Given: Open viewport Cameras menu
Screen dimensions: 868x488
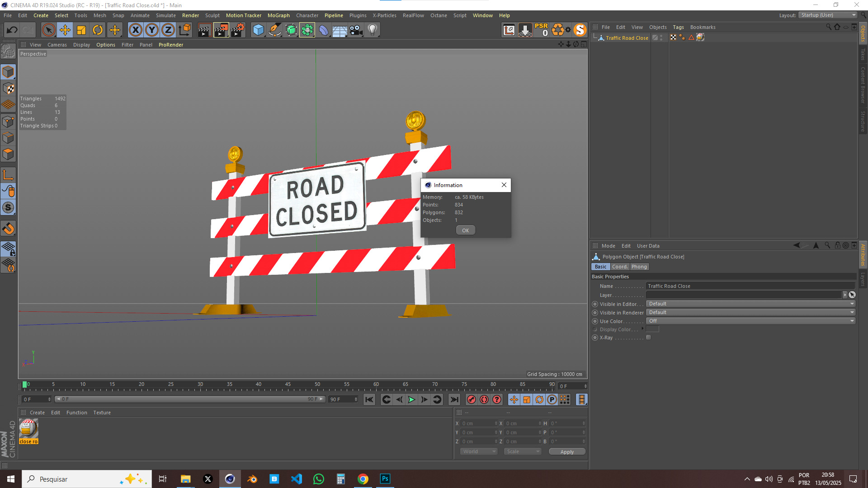Looking at the screenshot, I should [57, 45].
